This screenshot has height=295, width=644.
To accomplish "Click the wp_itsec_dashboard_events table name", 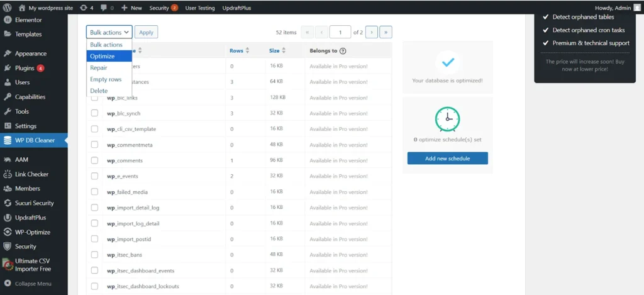I will (140, 270).
